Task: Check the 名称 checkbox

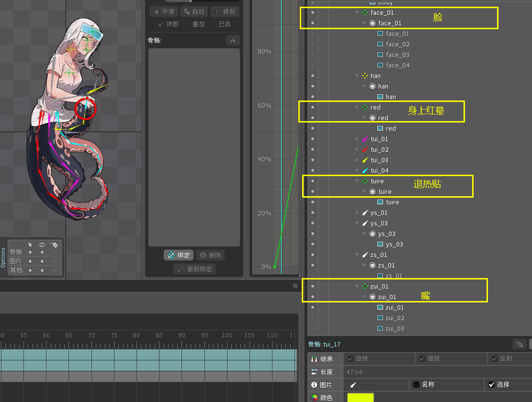Action: 416,384
